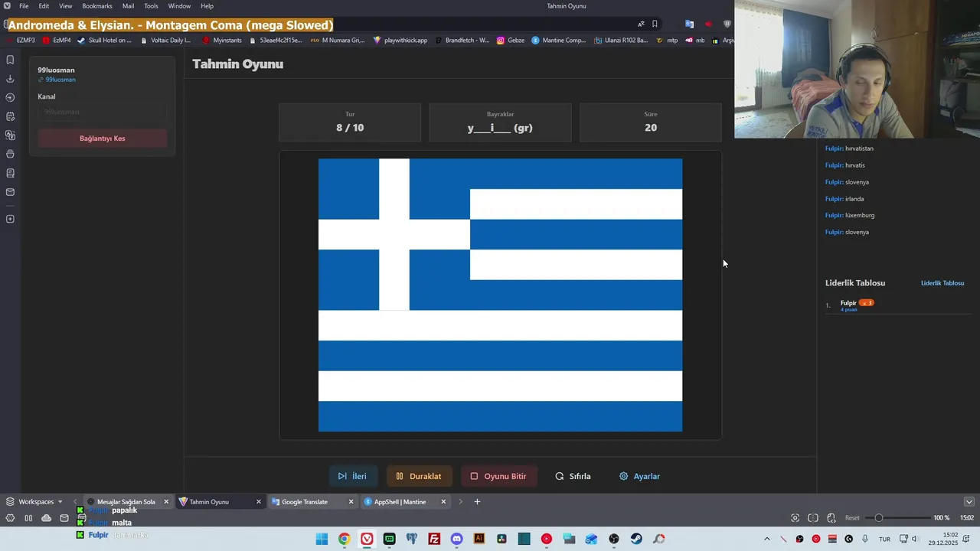Click the 99luosman channel link
The width and height of the screenshot is (980, 551).
[60, 80]
